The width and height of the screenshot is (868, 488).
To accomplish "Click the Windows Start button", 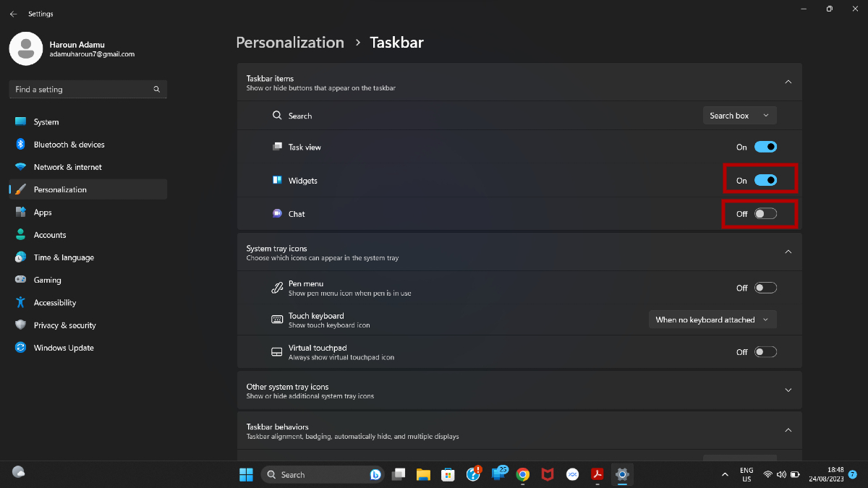I will [246, 474].
